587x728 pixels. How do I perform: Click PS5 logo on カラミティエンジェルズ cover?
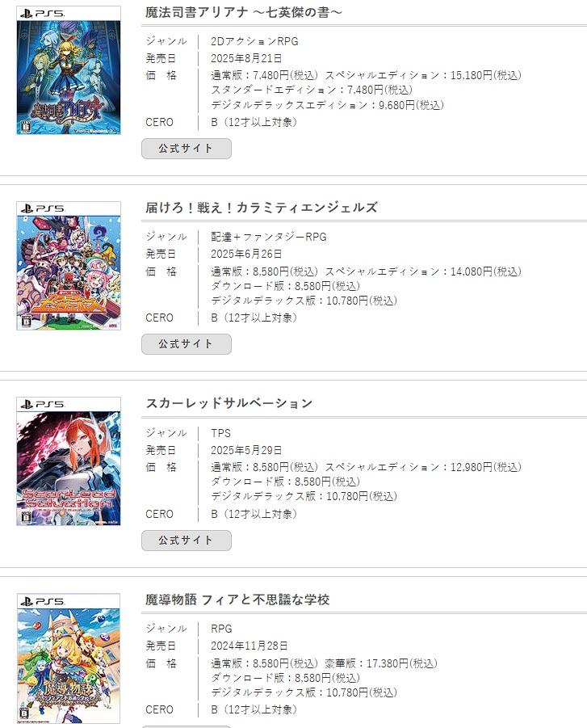click(43, 209)
